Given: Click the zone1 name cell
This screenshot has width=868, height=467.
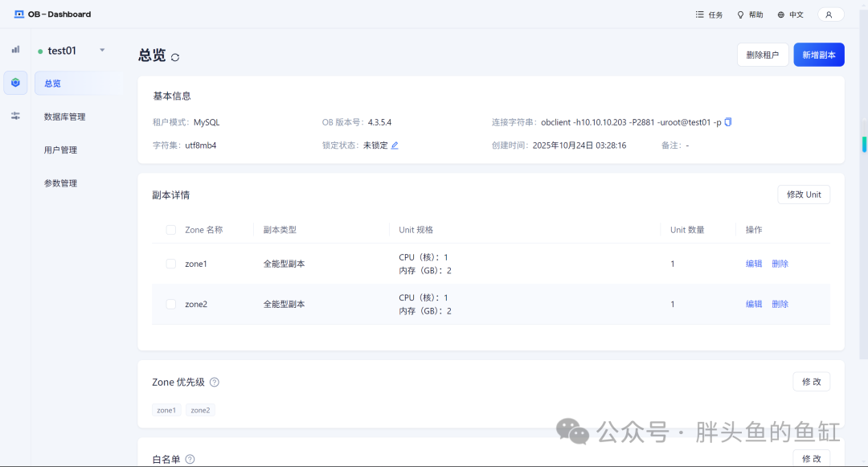Looking at the screenshot, I should coord(196,264).
